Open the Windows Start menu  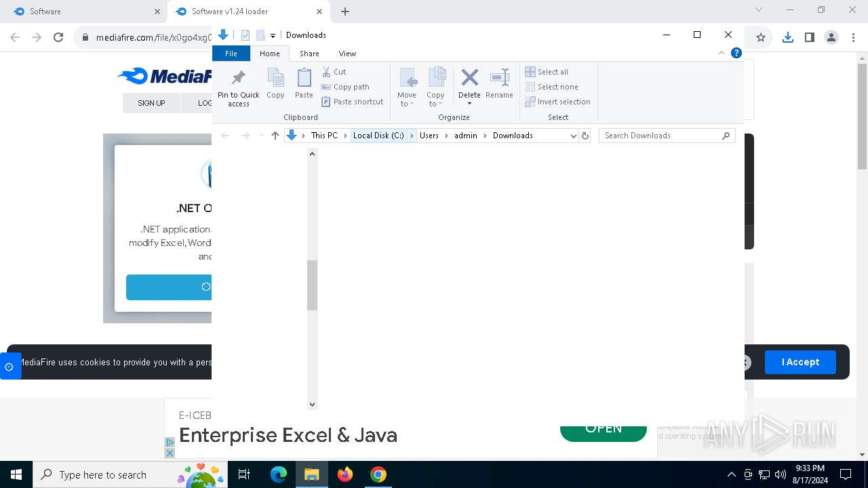(16, 474)
